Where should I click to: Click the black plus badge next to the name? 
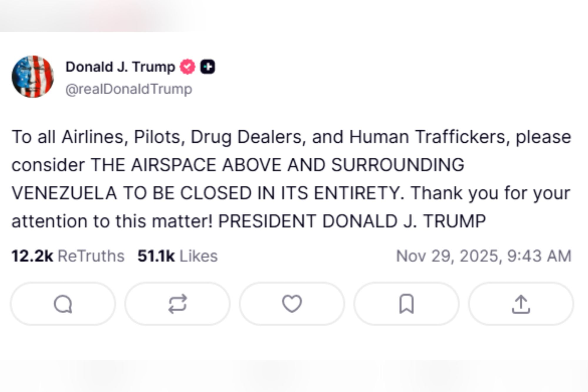tap(208, 66)
